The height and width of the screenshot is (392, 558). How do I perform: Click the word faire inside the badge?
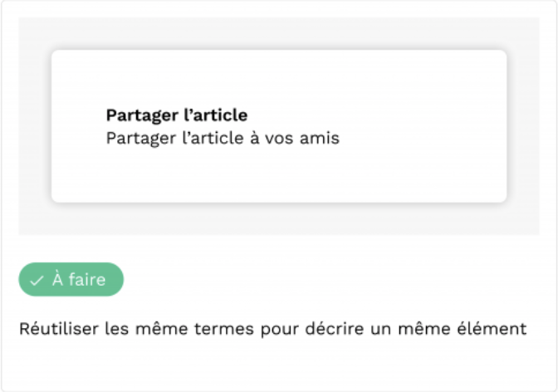pos(87,280)
